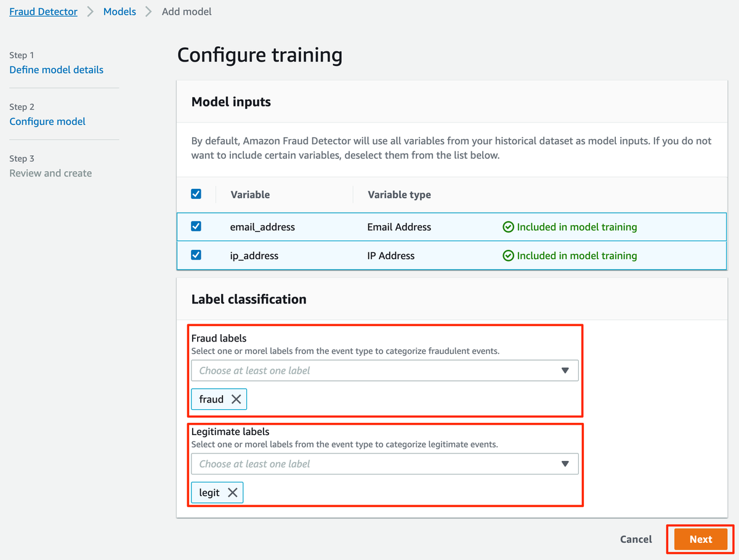Viewport: 739px width, 560px height.
Task: Cancel the model configuration
Action: pos(636,539)
